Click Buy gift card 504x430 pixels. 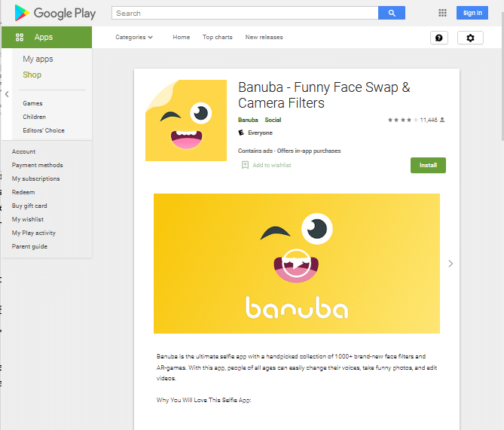click(x=29, y=206)
